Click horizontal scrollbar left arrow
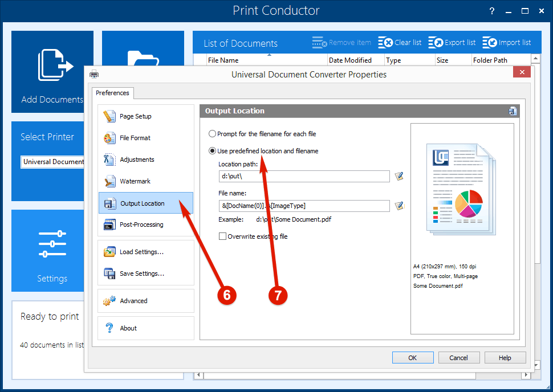 [198, 375]
